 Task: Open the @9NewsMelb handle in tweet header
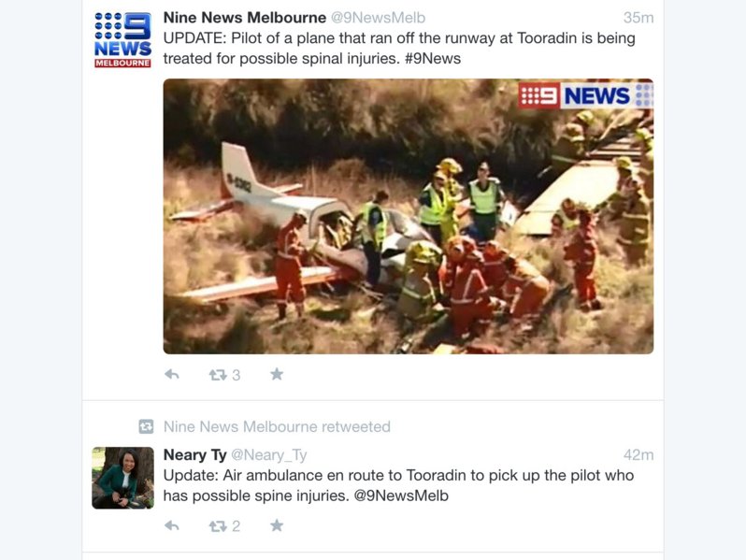click(378, 18)
